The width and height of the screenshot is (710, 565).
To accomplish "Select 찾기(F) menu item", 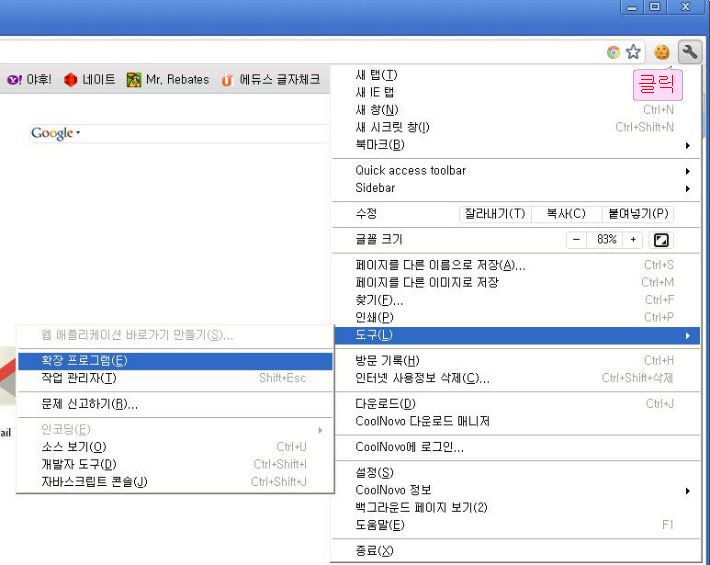I will 517,300.
